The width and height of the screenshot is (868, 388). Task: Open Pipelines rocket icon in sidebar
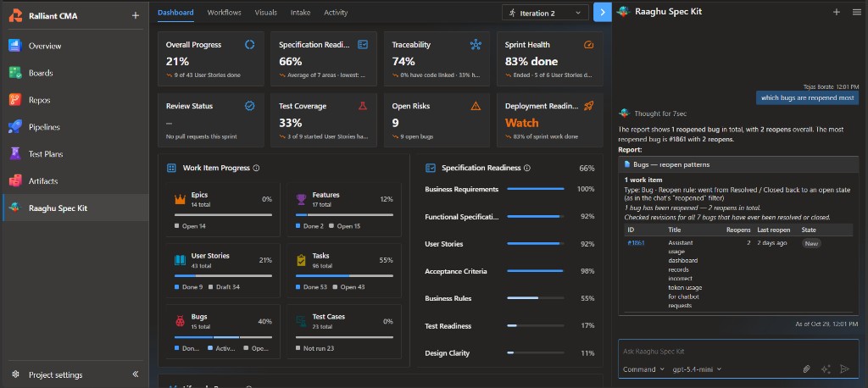pyautogui.click(x=14, y=127)
